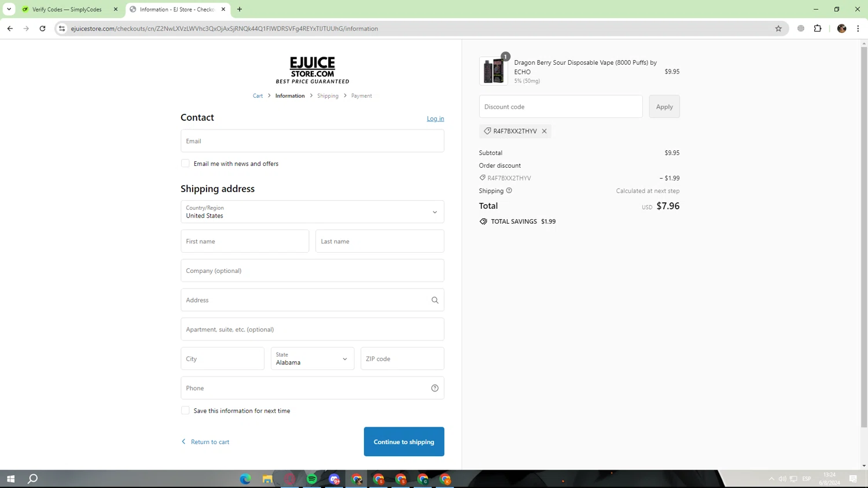Image resolution: width=868 pixels, height=488 pixels.
Task: Click the browser forward arrow
Action: 26,28
